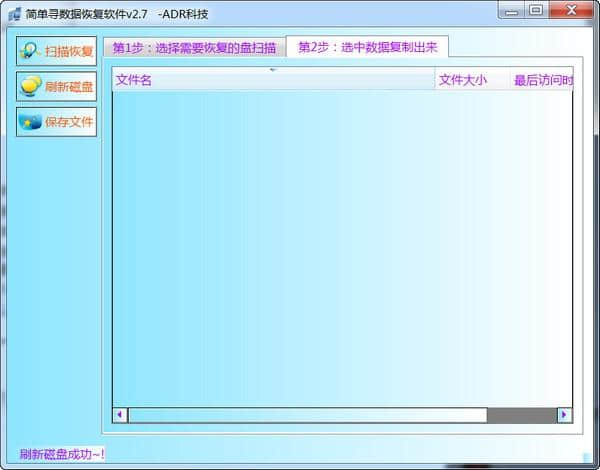Click the horizontal scrollbar thumb

pyautogui.click(x=308, y=415)
